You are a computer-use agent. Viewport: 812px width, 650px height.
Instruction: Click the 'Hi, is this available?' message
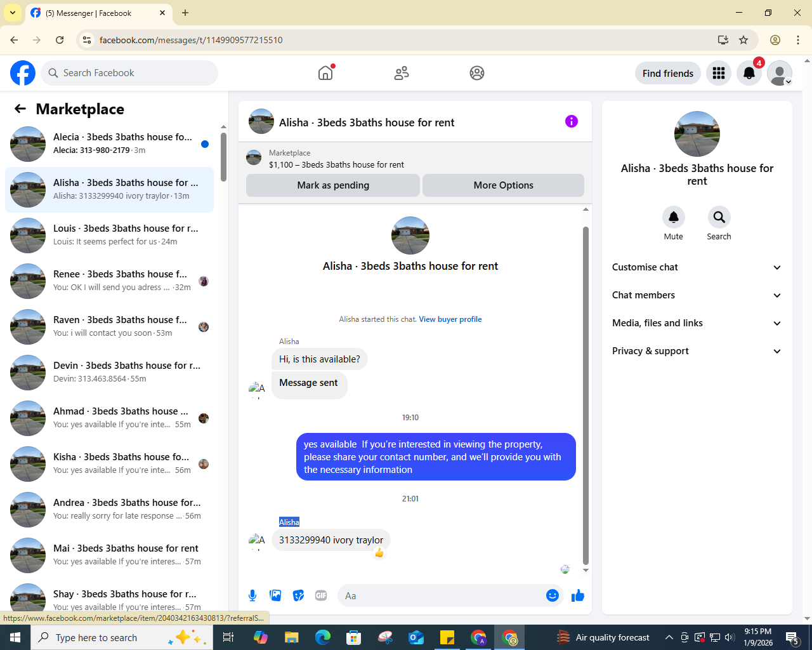tap(320, 359)
